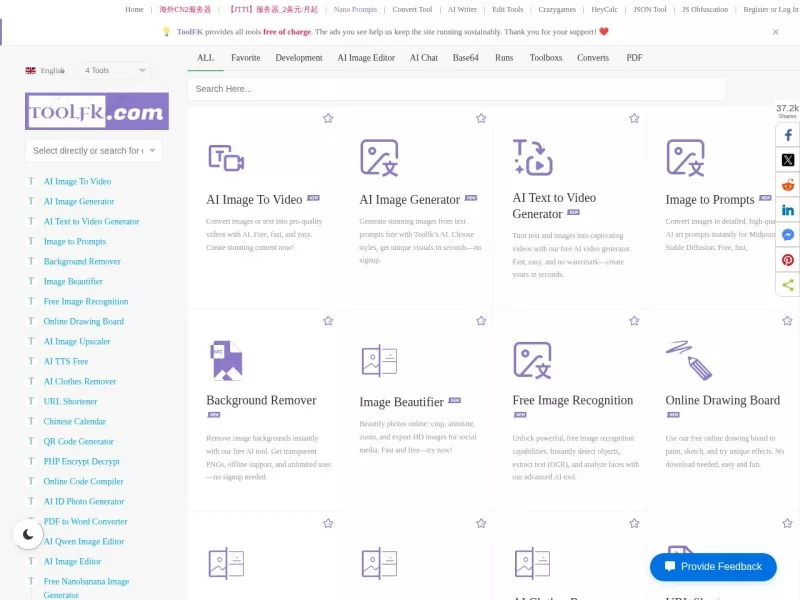800x600 pixels.
Task: Toggle favorite star on AI Text to Video Generator
Action: [634, 118]
